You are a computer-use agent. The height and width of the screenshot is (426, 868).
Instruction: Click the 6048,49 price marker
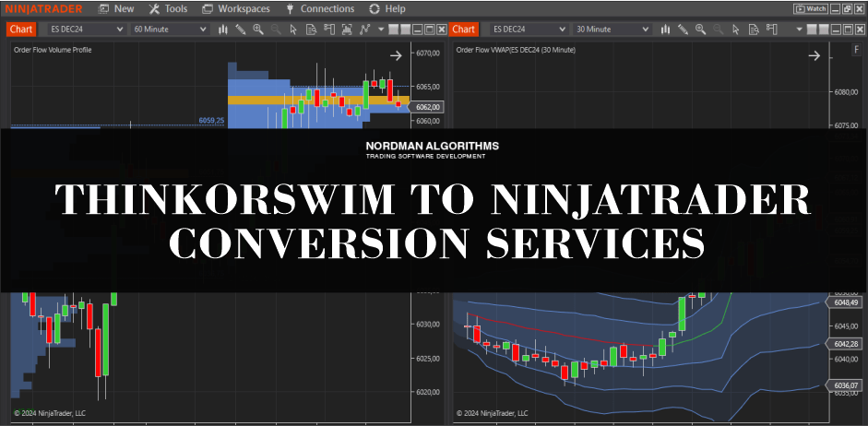tap(845, 302)
